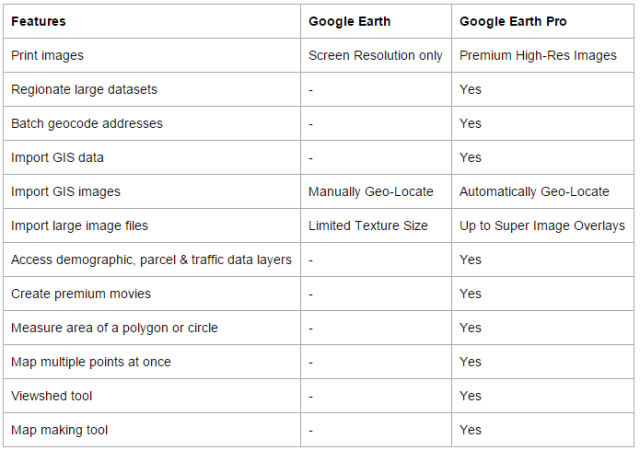The height and width of the screenshot is (450, 640).
Task: Click Up to Super Image Overlays cell
Action: click(x=542, y=226)
